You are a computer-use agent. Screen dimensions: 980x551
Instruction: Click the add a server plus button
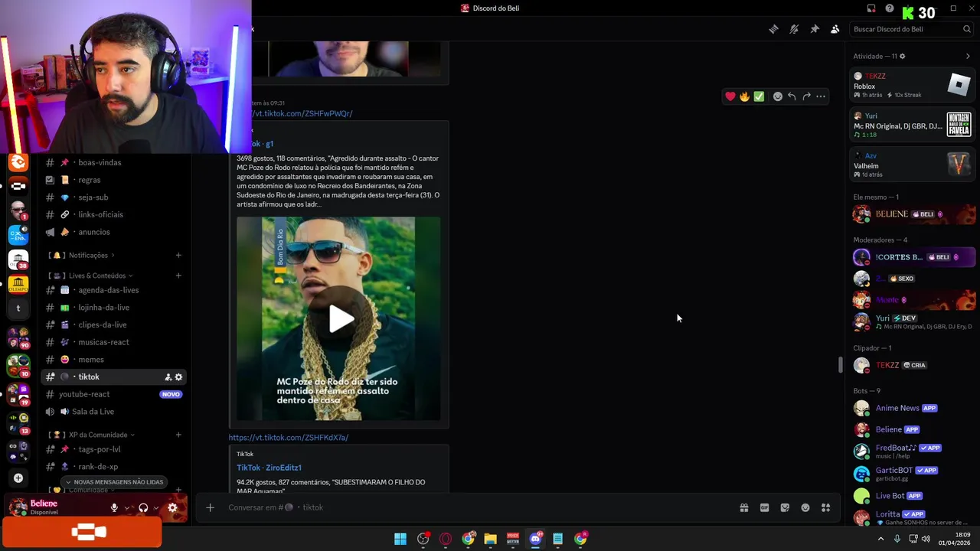point(18,478)
